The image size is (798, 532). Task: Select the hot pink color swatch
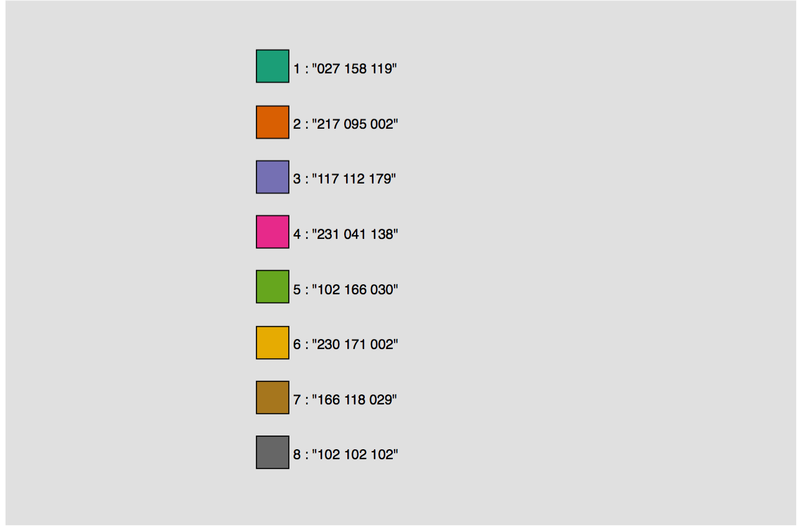click(273, 231)
